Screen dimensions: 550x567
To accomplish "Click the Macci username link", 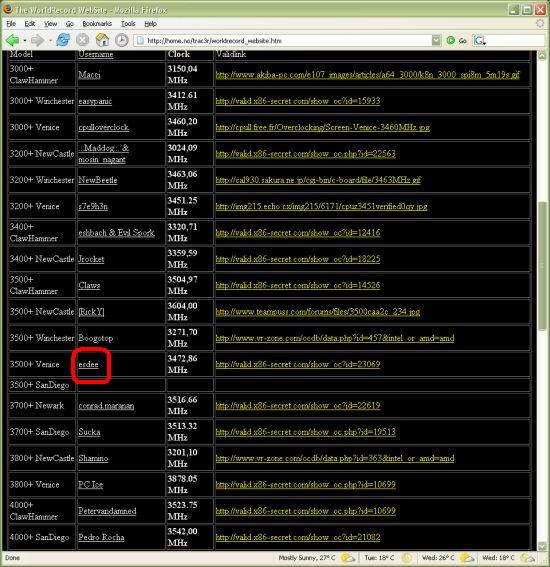I will (x=89, y=74).
